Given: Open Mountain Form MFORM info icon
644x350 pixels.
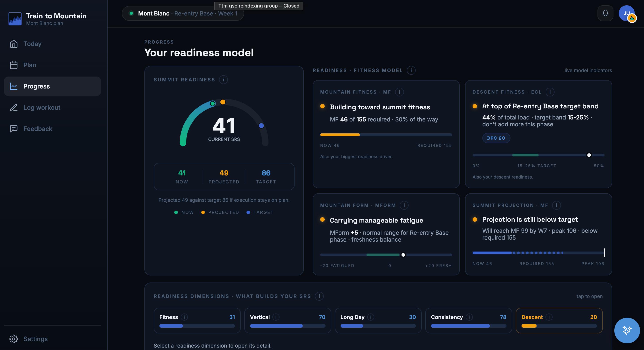Looking at the screenshot, I should point(404,205).
